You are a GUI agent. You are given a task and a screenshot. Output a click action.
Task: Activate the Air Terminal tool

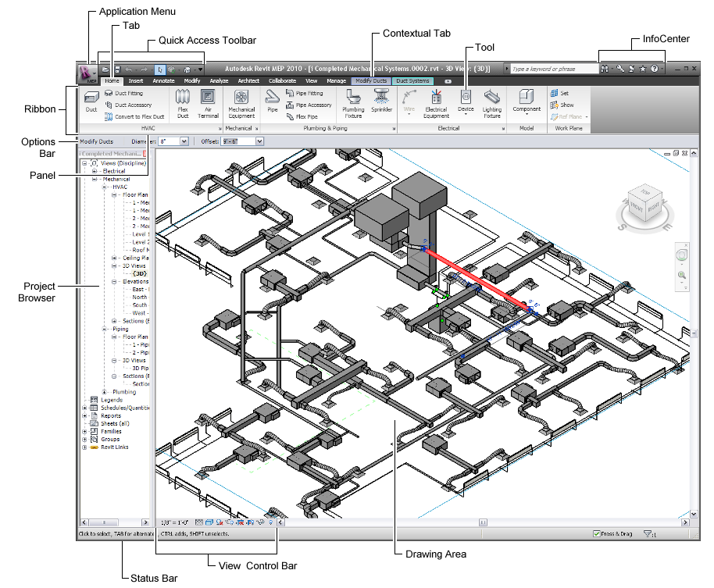click(x=208, y=103)
